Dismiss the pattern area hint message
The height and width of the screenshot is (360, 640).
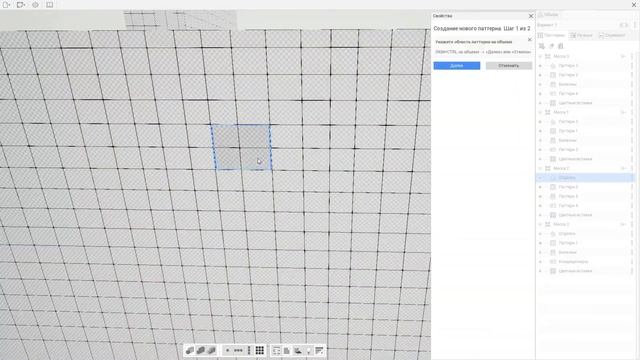pos(529,40)
